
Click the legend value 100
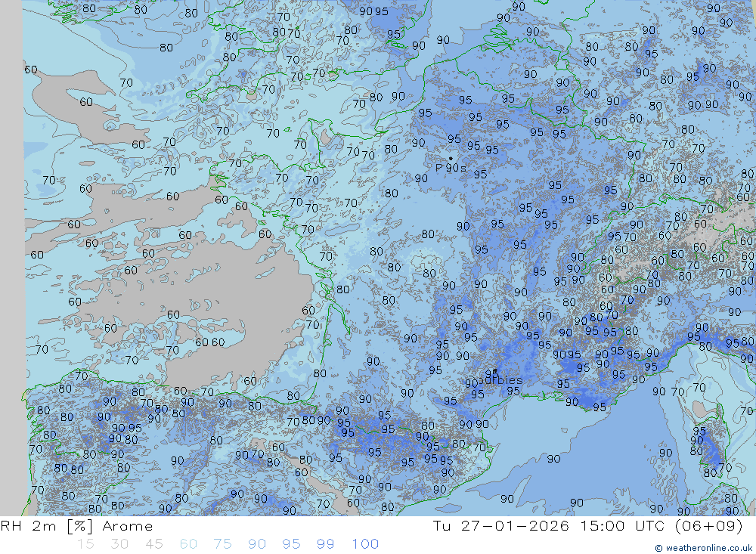[x=365, y=544]
